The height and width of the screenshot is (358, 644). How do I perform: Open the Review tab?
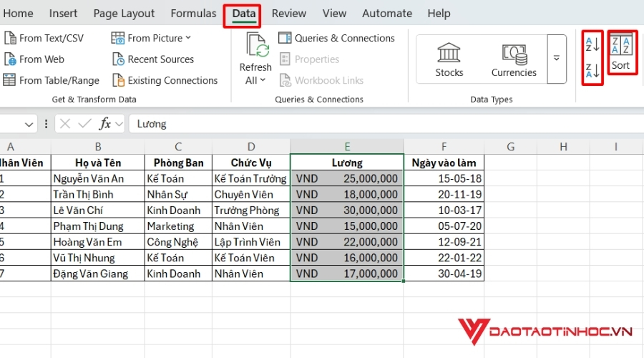click(289, 14)
